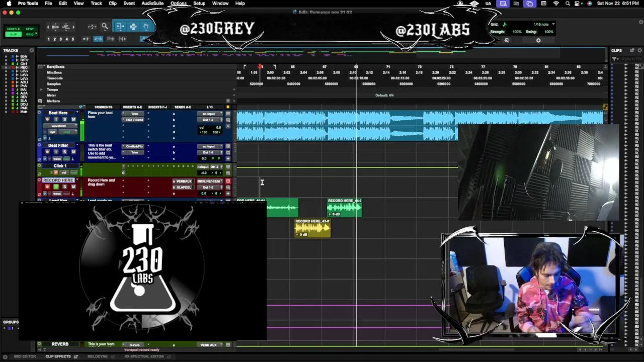644x362 pixels.
Task: Switch to the MIDI Editor tab
Action: (25, 356)
